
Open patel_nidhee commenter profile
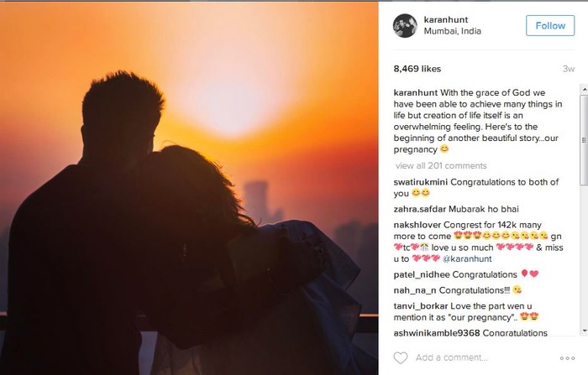click(422, 274)
